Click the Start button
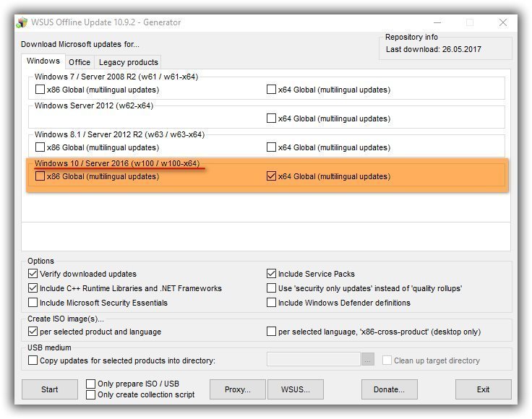Image resolution: width=532 pixels, height=419 pixels. tap(50, 389)
